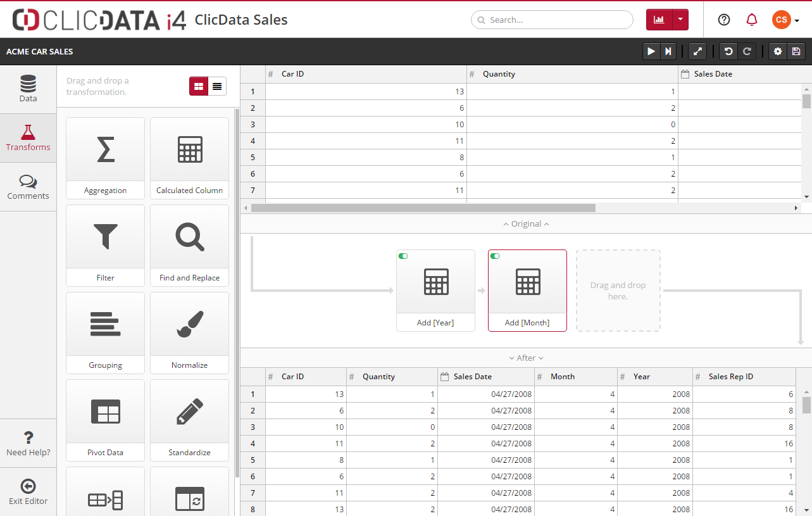The image size is (812, 516).
Task: Click the Aggregation transformation tile
Action: (x=105, y=158)
